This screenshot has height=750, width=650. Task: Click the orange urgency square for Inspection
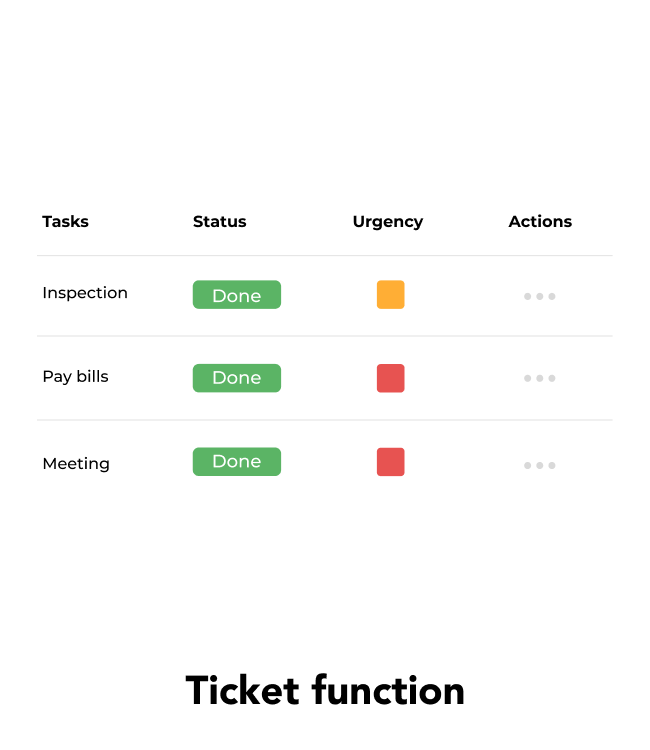[391, 295]
